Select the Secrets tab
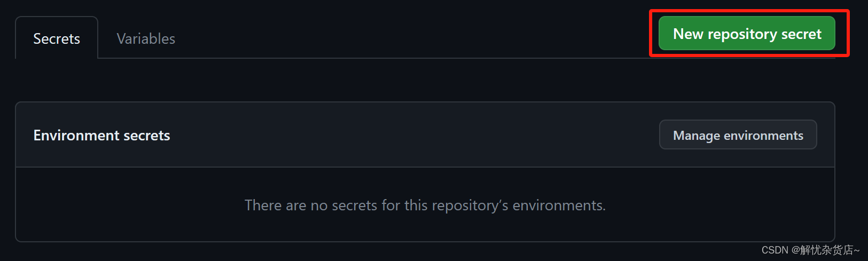The image size is (868, 261). [x=57, y=38]
